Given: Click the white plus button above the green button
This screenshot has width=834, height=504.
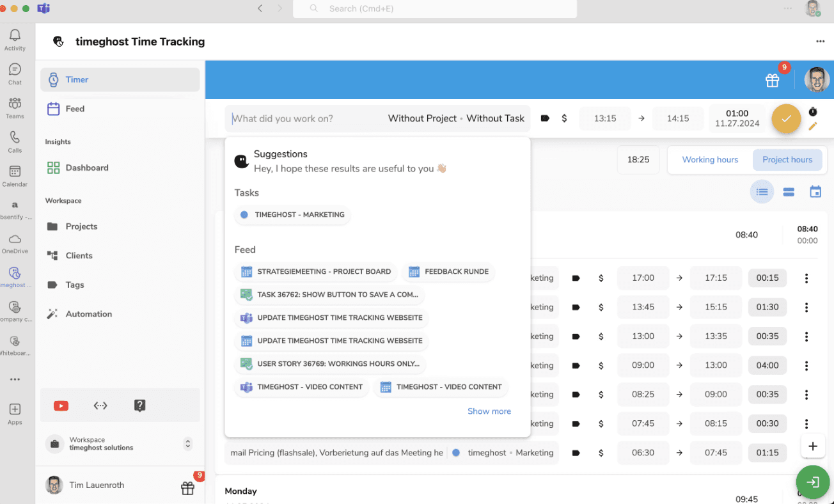Looking at the screenshot, I should click(x=813, y=446).
